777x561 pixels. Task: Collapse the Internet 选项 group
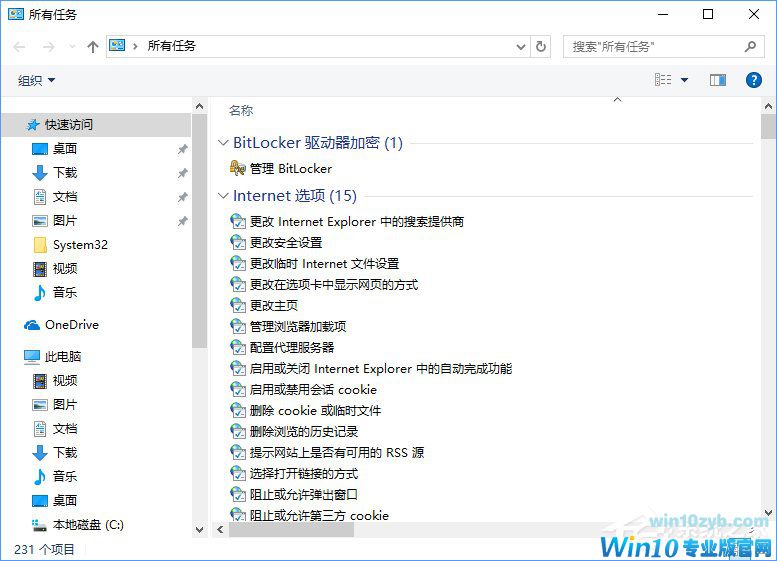point(223,196)
